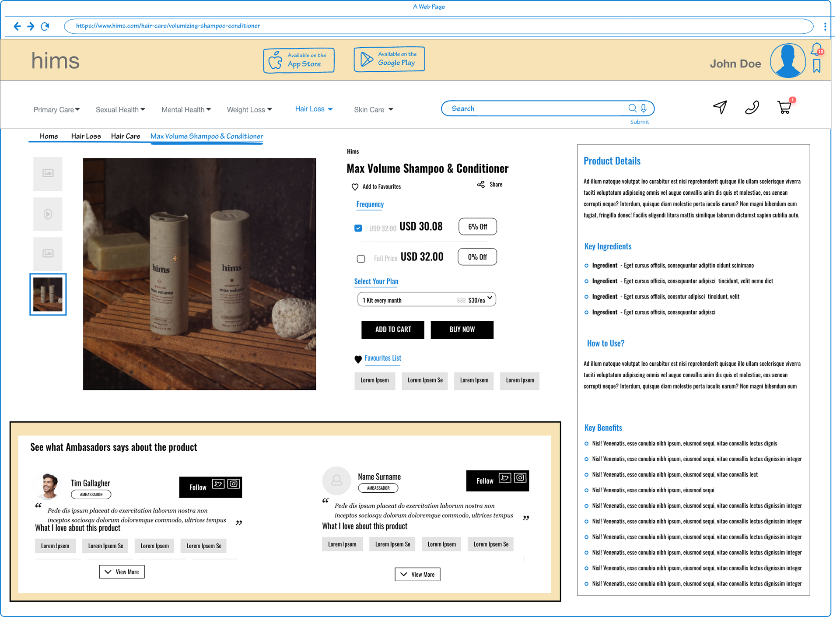Open the browser three-dot menu

pyautogui.click(x=825, y=26)
